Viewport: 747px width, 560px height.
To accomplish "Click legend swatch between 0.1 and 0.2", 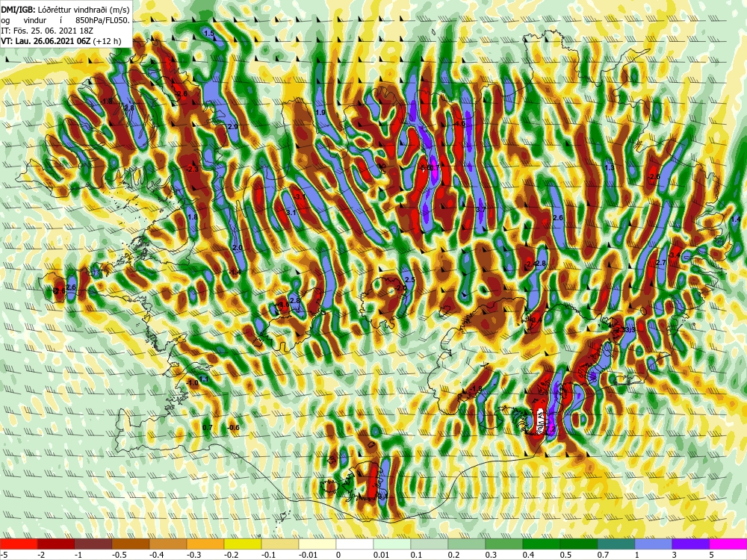I will point(430,544).
